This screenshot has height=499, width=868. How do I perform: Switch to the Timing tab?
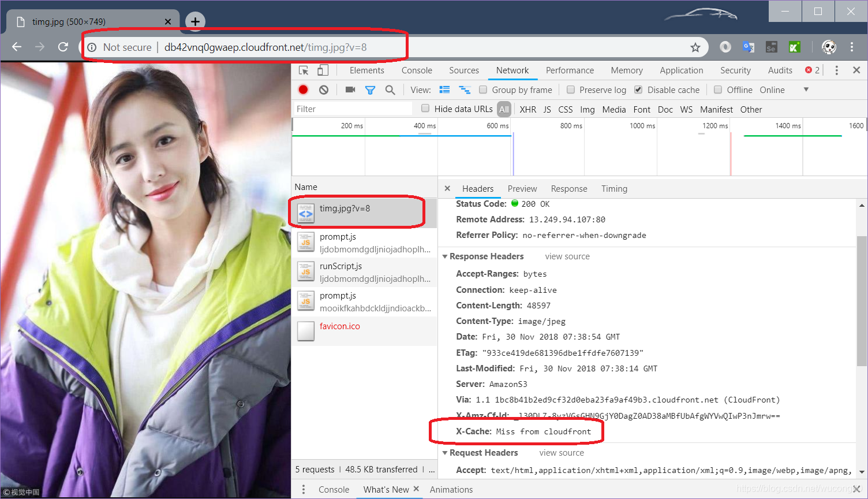click(614, 189)
